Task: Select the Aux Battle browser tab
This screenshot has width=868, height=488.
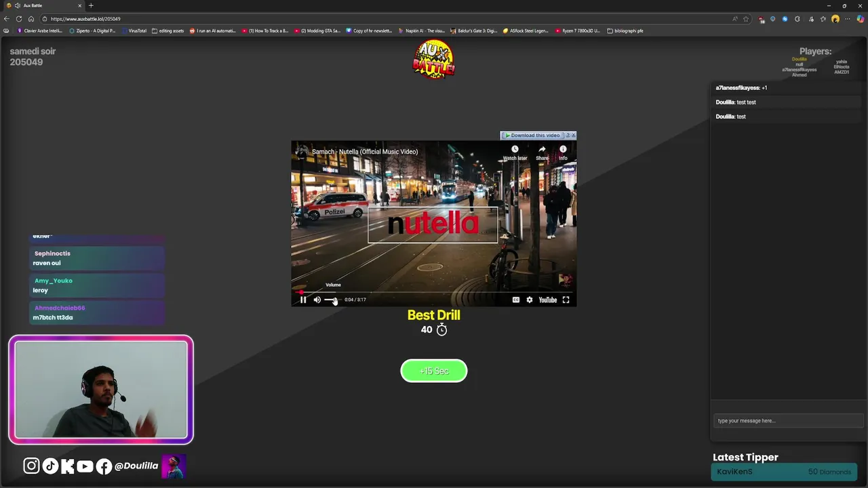Action: coord(44,5)
